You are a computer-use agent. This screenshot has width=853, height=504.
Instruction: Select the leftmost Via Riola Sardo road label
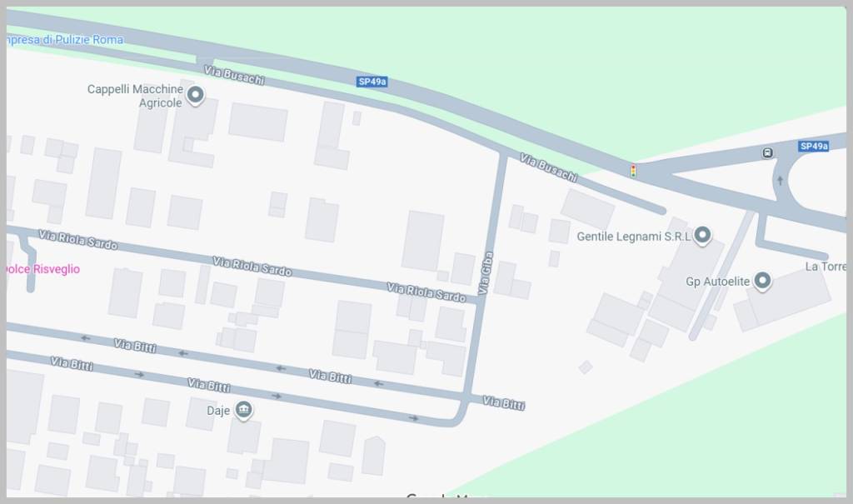tap(77, 239)
